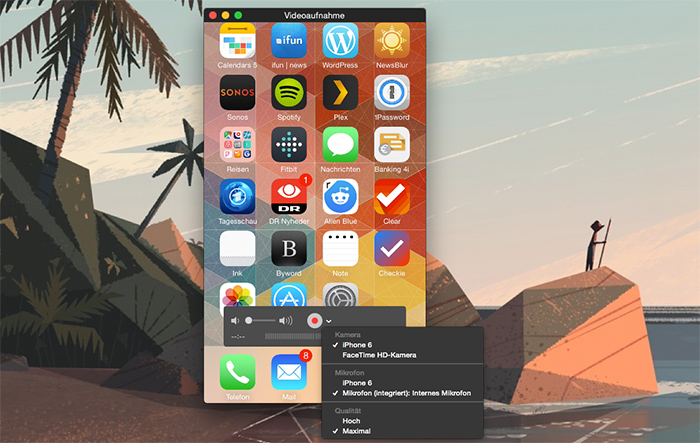
Task: Launch the DR Nyheder app icon
Action: tap(289, 196)
